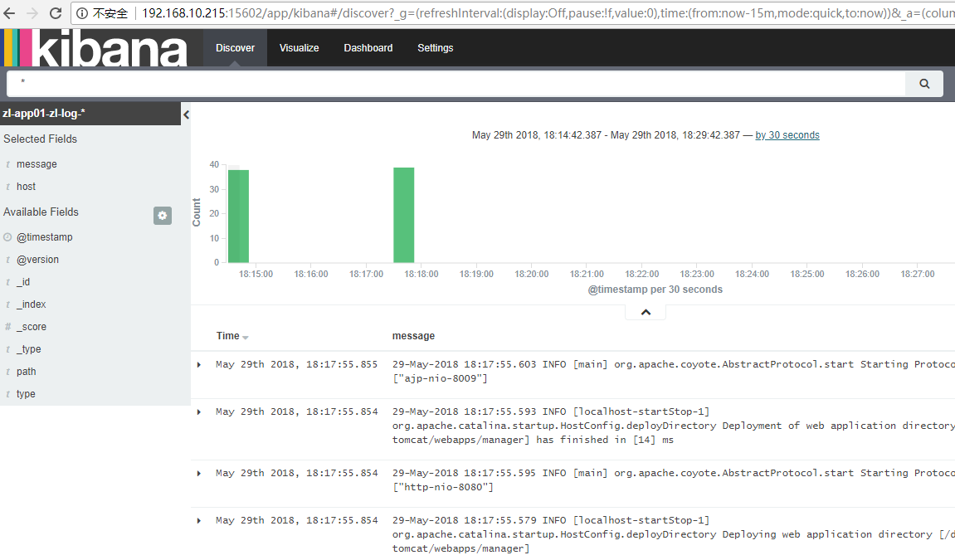Reload the page with the refresh icon

(56, 12)
